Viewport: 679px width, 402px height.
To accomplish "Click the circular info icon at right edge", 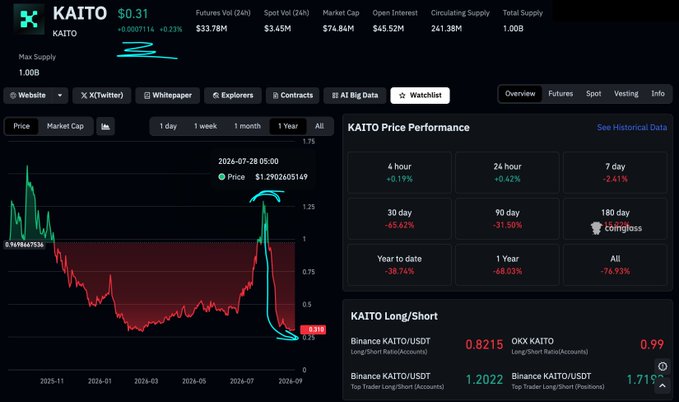I will [x=663, y=366].
